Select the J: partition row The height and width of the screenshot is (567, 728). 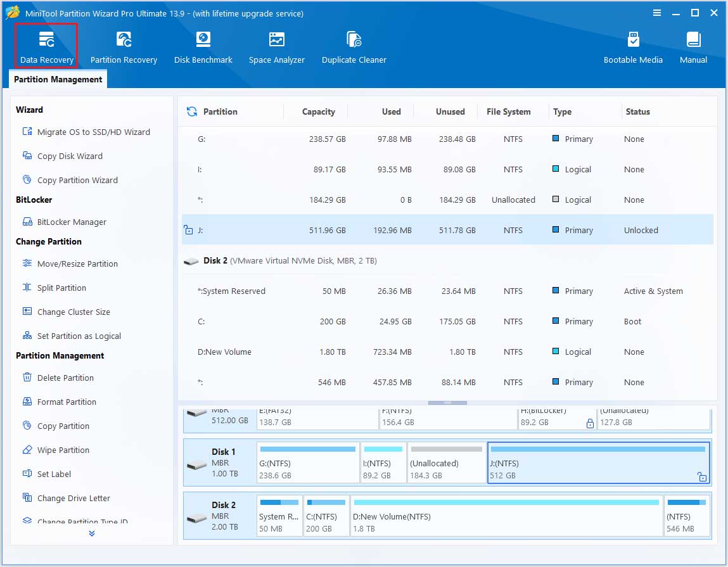tap(447, 230)
